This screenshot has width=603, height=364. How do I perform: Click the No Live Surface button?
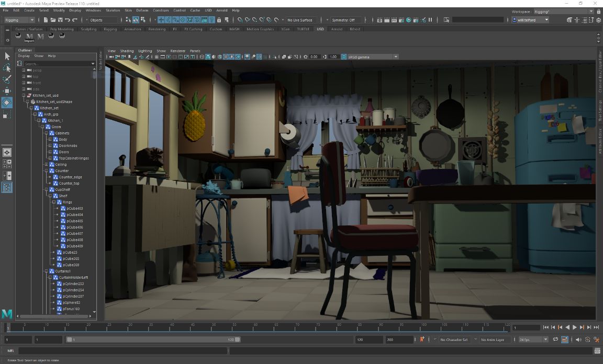click(300, 19)
